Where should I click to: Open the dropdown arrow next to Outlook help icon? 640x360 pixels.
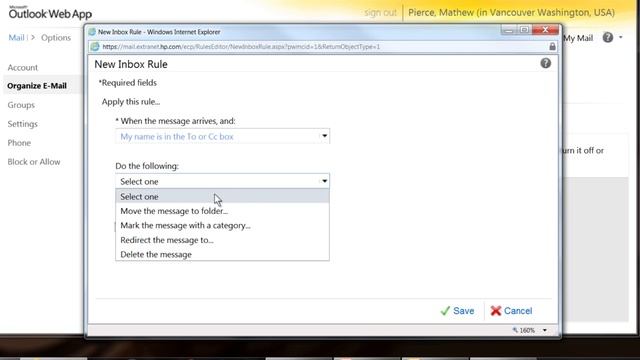click(621, 38)
